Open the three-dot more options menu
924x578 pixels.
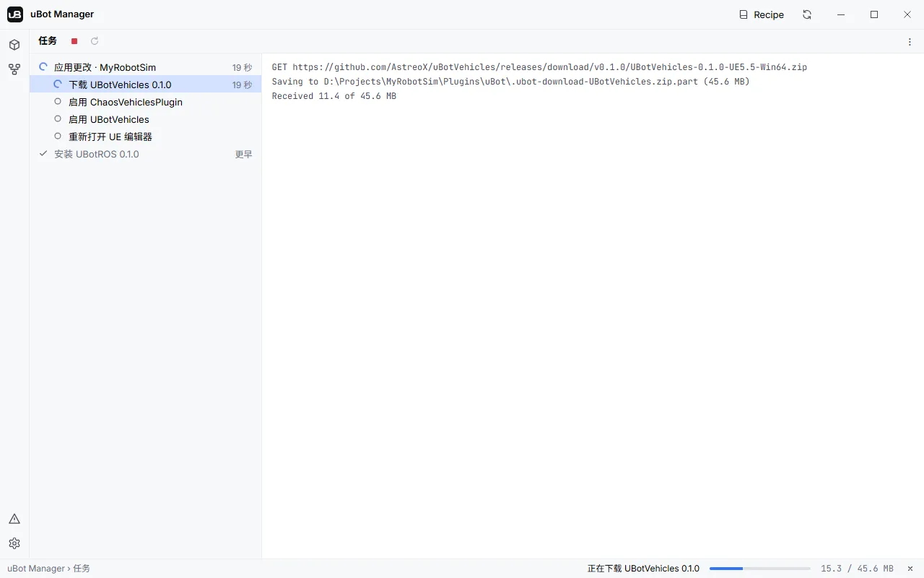910,42
